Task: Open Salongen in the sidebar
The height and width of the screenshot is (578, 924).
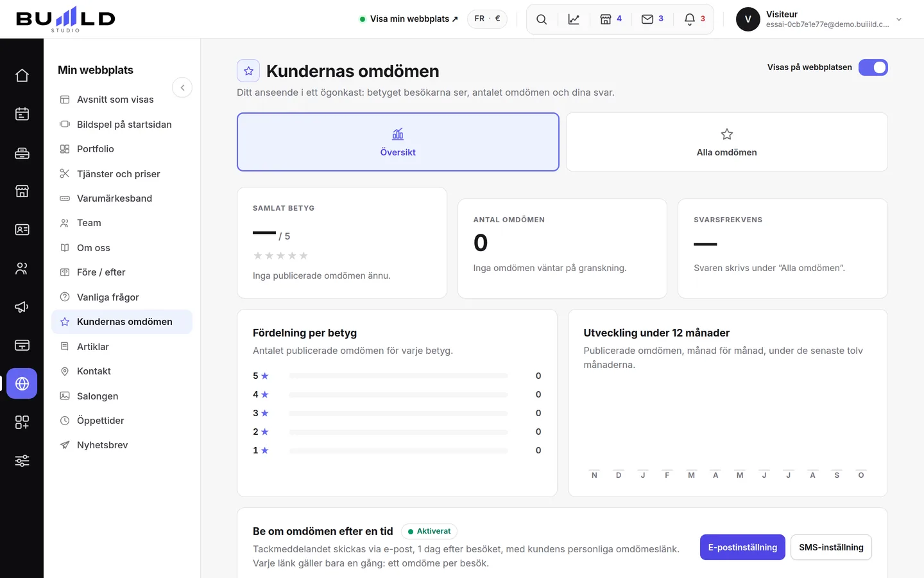Action: pos(122,396)
